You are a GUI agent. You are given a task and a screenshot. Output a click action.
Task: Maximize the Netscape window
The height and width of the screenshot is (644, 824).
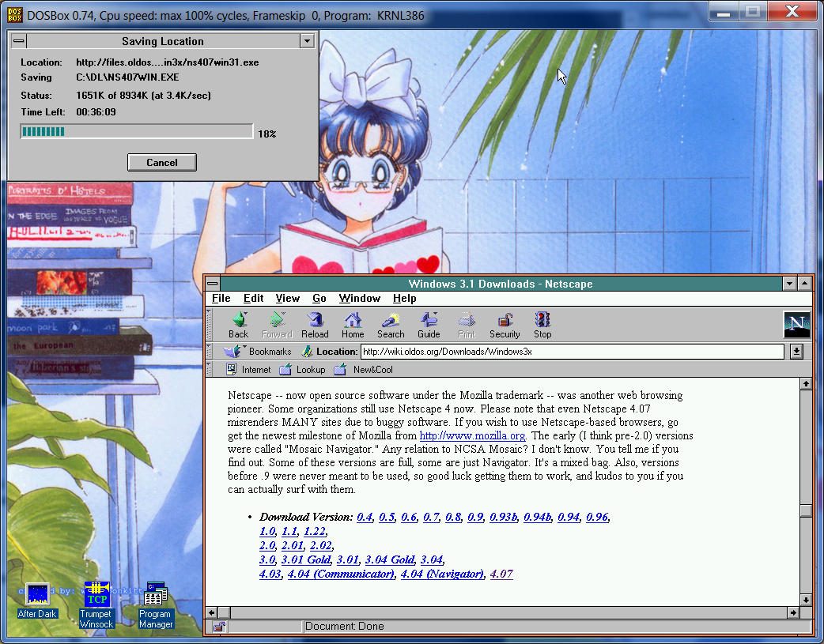(804, 284)
